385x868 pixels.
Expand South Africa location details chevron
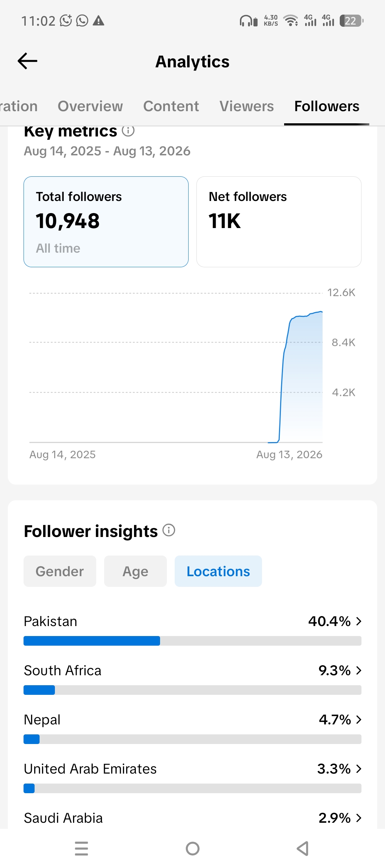click(359, 671)
